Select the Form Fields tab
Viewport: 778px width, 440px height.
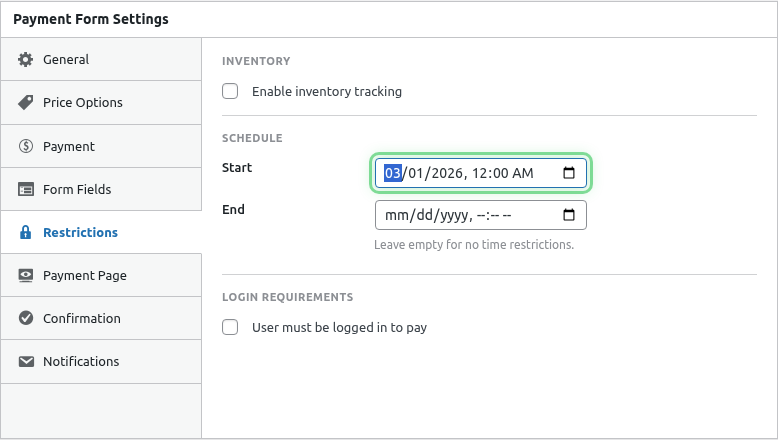tap(77, 189)
